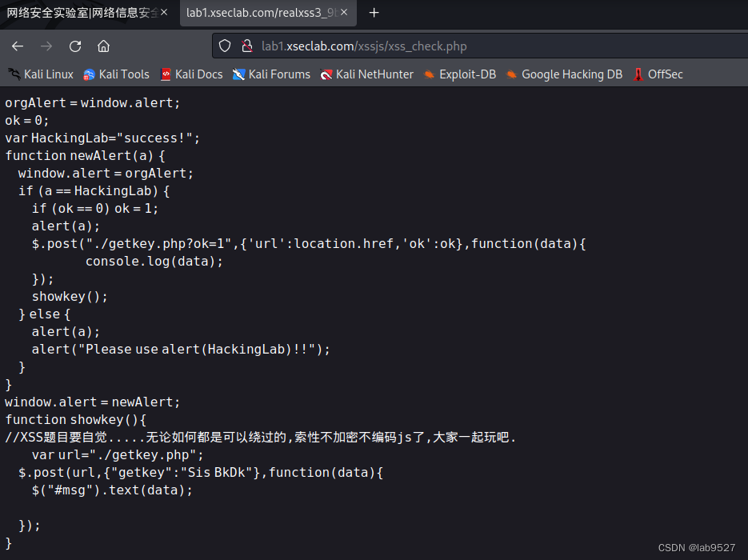Click the 'var url="./getkey.php";' line

click(118, 455)
